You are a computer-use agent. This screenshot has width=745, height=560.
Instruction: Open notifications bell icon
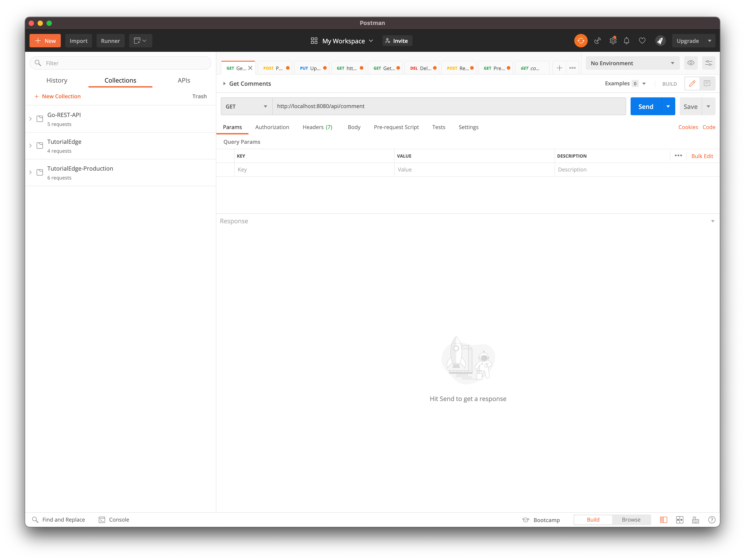626,41
